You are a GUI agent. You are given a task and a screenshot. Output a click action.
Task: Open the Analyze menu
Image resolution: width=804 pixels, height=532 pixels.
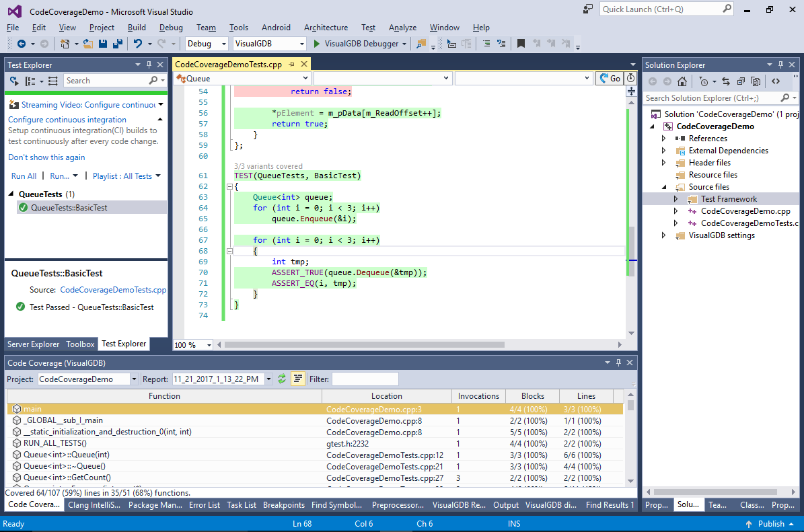(402, 28)
